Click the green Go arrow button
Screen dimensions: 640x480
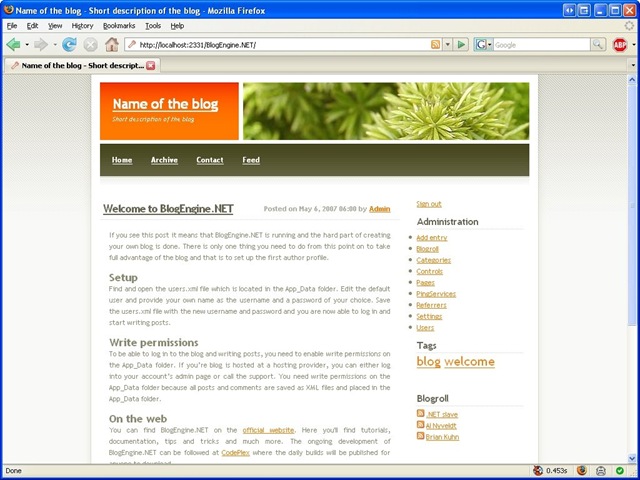461,44
